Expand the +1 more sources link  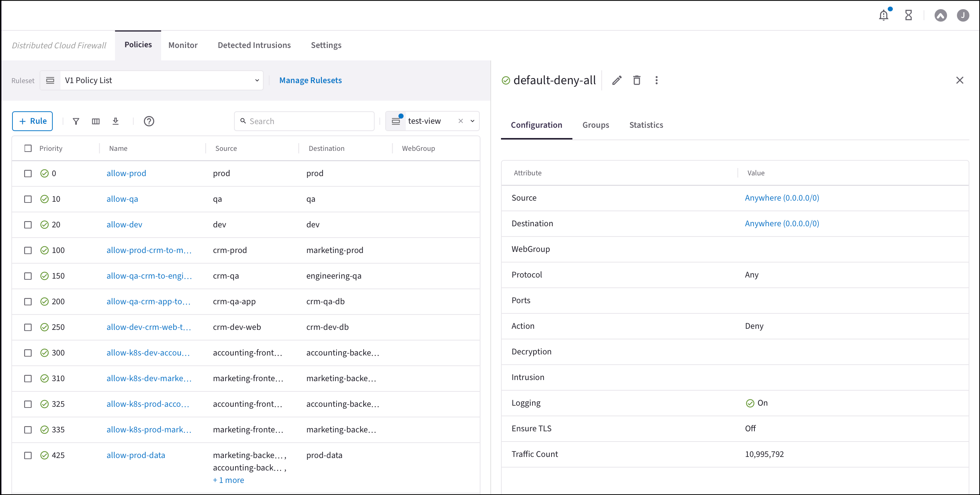[x=228, y=480]
